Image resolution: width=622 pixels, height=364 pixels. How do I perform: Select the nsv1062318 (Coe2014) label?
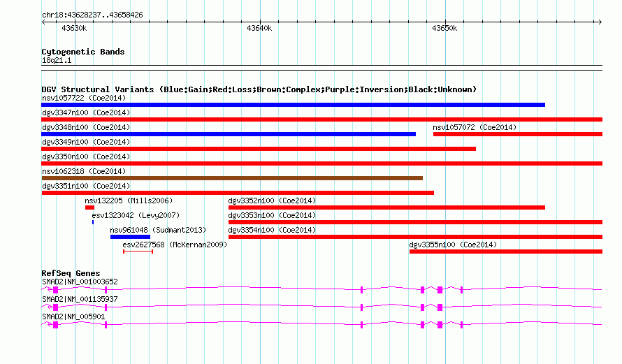tap(84, 171)
